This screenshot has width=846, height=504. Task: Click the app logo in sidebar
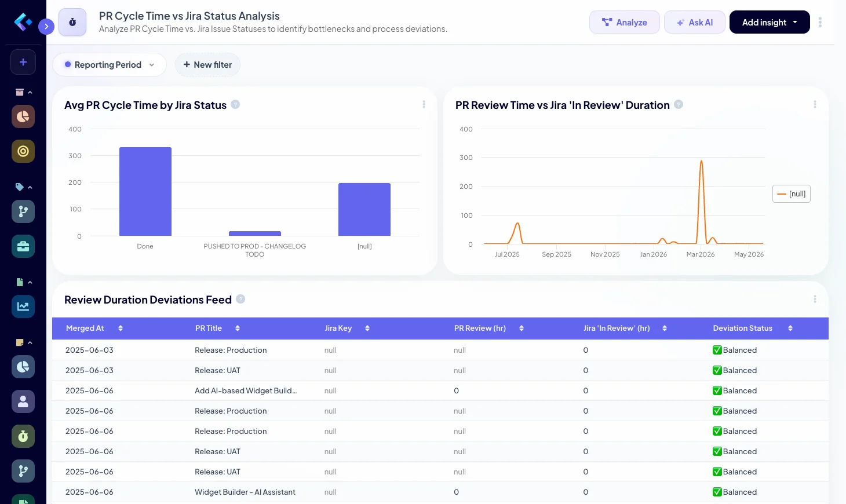23,22
